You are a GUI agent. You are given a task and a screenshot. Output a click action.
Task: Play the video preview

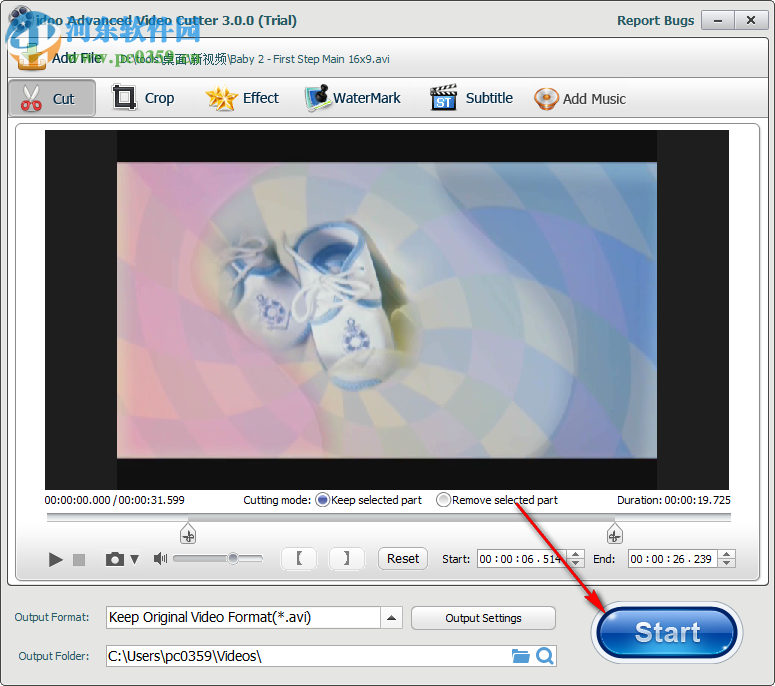tap(55, 559)
